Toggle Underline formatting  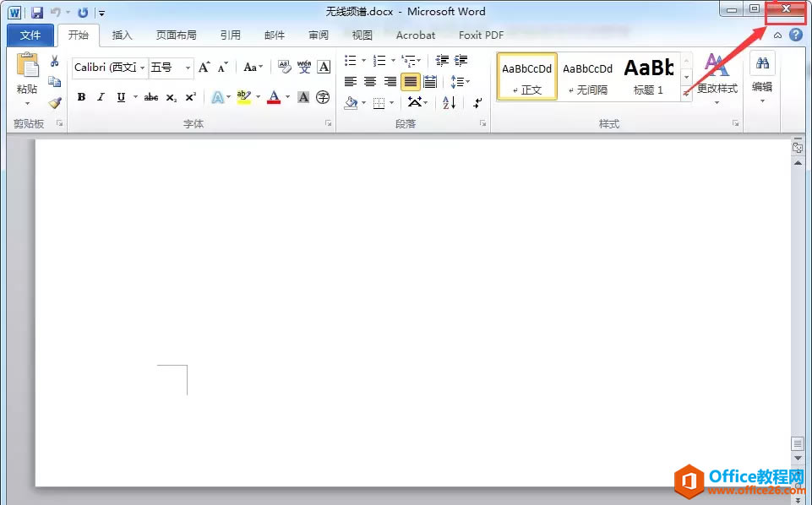click(x=121, y=97)
